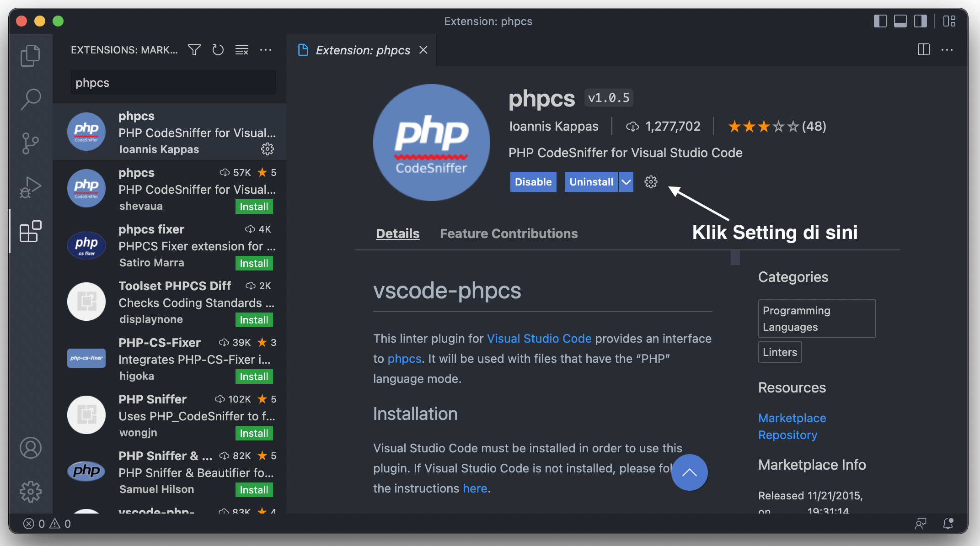
Task: Open the Source Control view
Action: click(31, 143)
